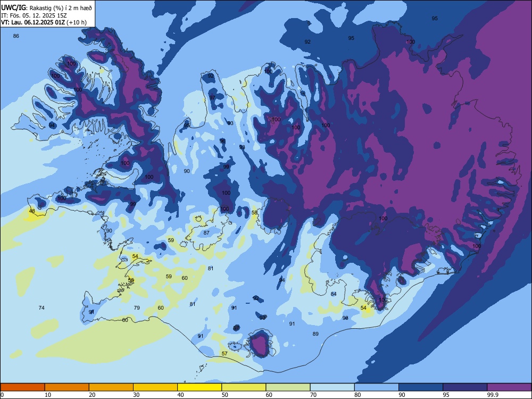Click the legend scale label '30'

point(136,395)
